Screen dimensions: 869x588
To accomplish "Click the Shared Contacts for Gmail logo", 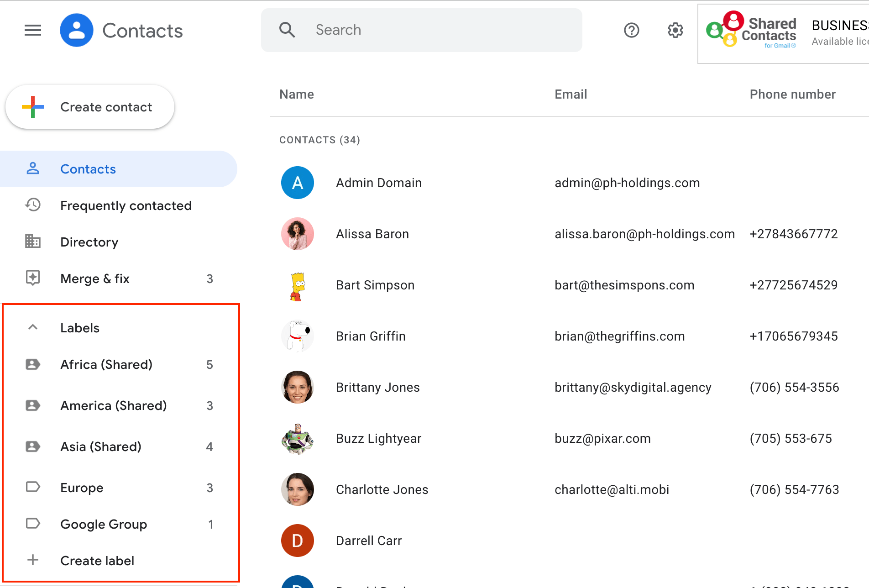I will 751,30.
